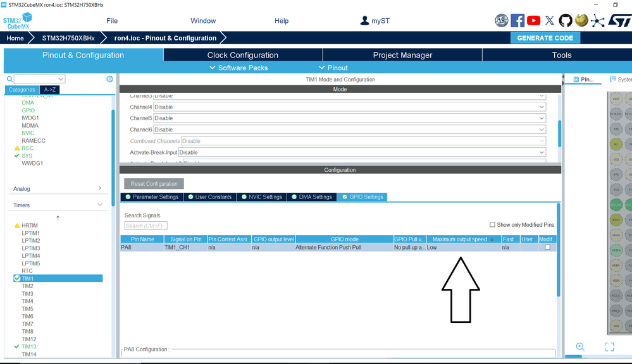Screen dimensions: 632x364
Task: Click the Reset Configuration button
Action: (154, 184)
